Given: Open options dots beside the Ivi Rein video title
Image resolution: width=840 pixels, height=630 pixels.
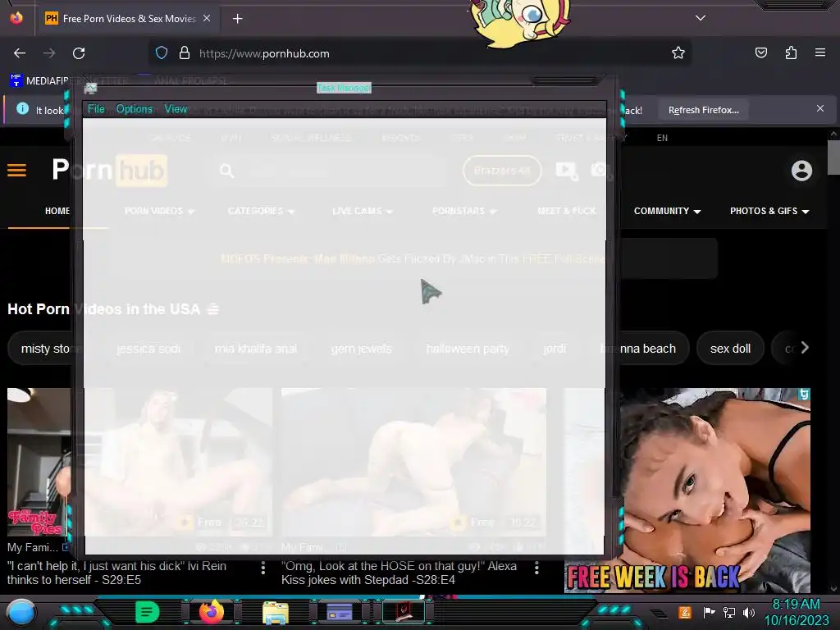Looking at the screenshot, I should pos(263,568).
